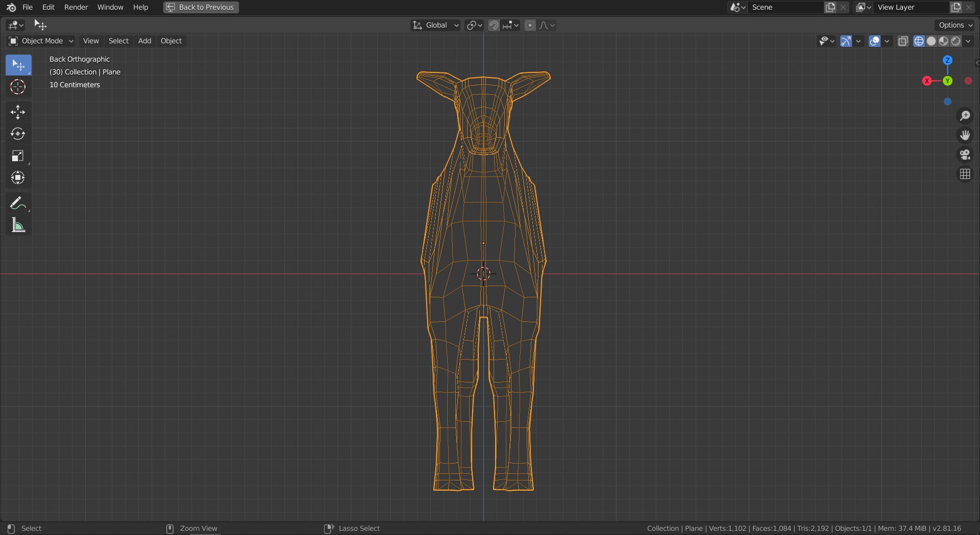This screenshot has height=535, width=980.
Task: Open proportional falloff dropdown
Action: pyautogui.click(x=547, y=25)
